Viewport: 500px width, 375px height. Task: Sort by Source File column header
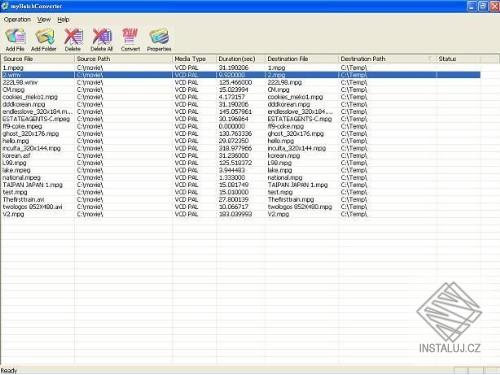point(37,59)
